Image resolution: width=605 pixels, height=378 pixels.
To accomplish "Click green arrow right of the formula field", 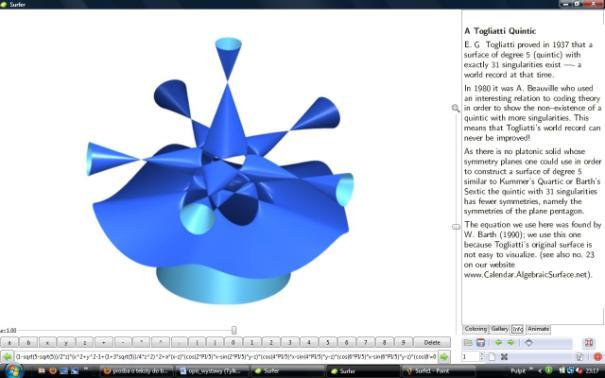I will tap(444, 357).
